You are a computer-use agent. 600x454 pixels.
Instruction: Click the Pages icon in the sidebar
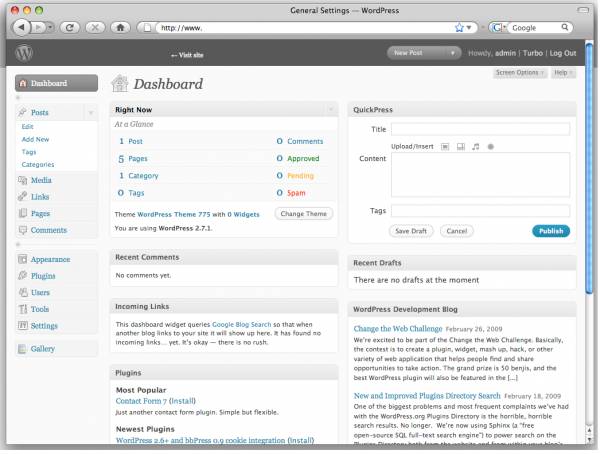[23, 213]
